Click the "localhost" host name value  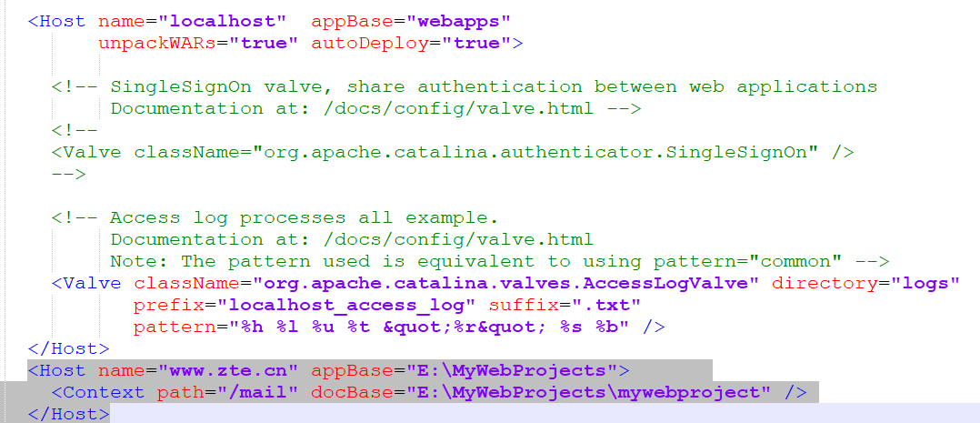[223, 21]
